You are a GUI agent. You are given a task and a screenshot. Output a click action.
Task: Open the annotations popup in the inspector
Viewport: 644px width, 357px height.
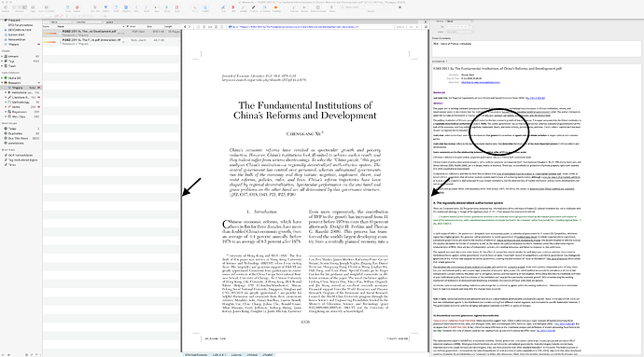(440, 62)
